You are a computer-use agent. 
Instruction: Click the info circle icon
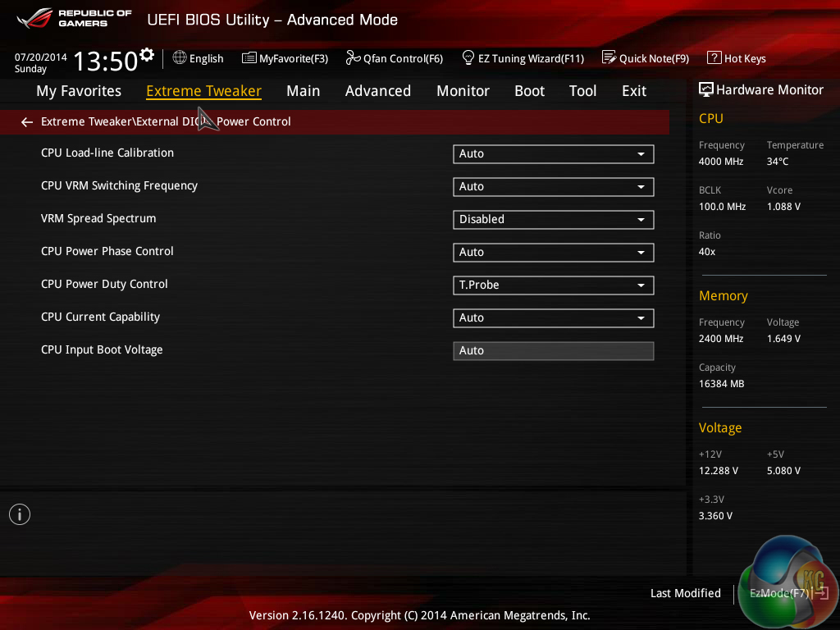(20, 515)
